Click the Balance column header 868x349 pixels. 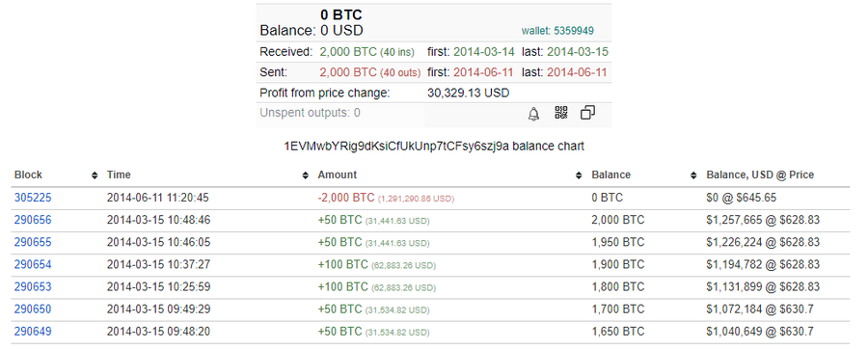611,174
